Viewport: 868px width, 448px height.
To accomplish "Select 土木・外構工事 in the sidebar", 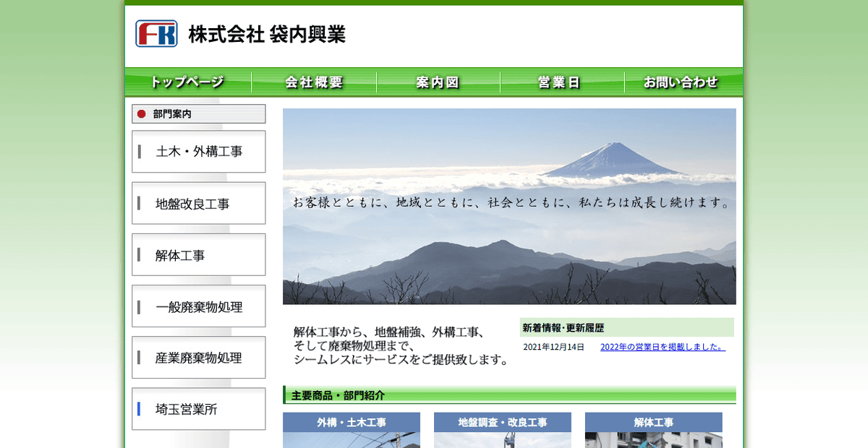I will tap(198, 151).
